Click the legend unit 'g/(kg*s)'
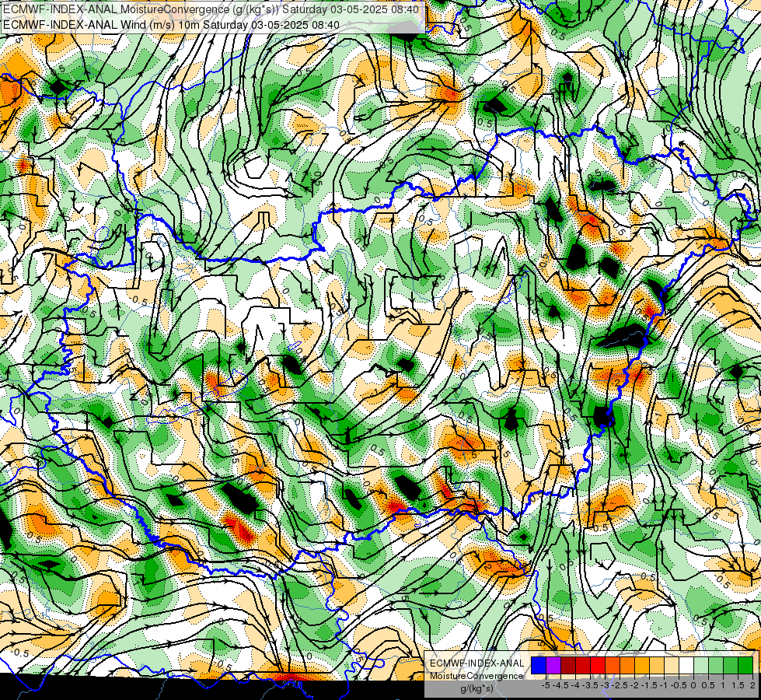 [x=477, y=688]
